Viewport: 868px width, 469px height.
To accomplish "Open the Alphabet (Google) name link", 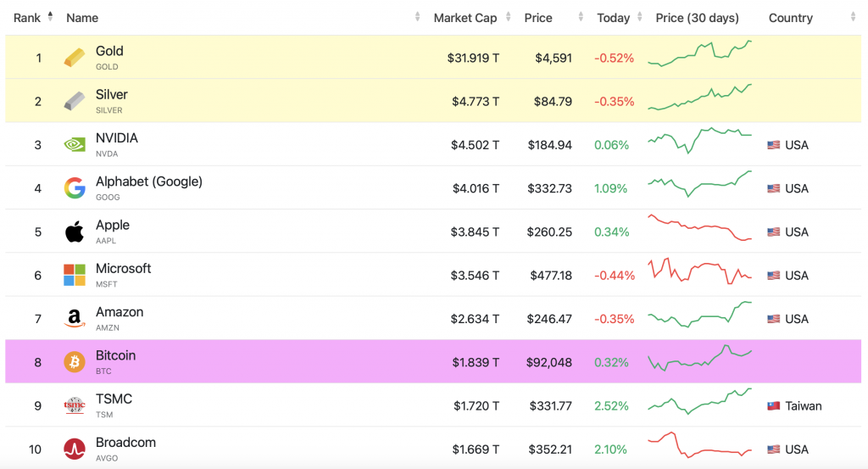I will tap(148, 181).
